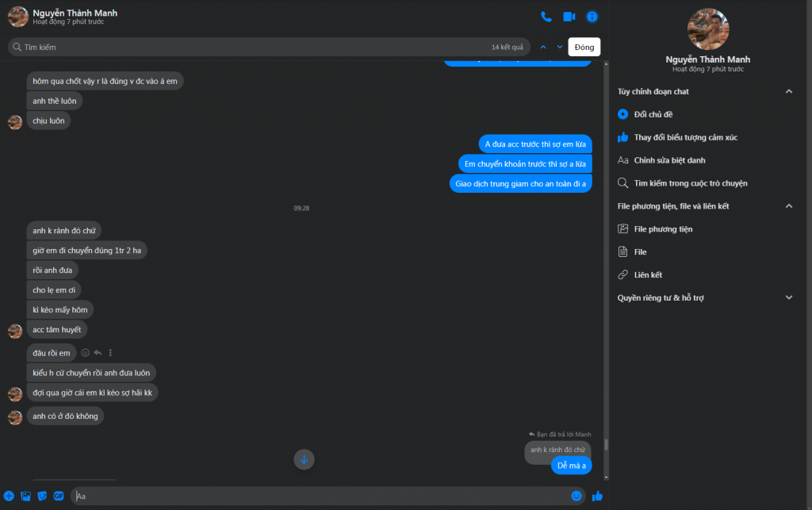Screen dimensions: 812x510
Task: Open more options for "đâu rồi em"
Action: (x=110, y=353)
